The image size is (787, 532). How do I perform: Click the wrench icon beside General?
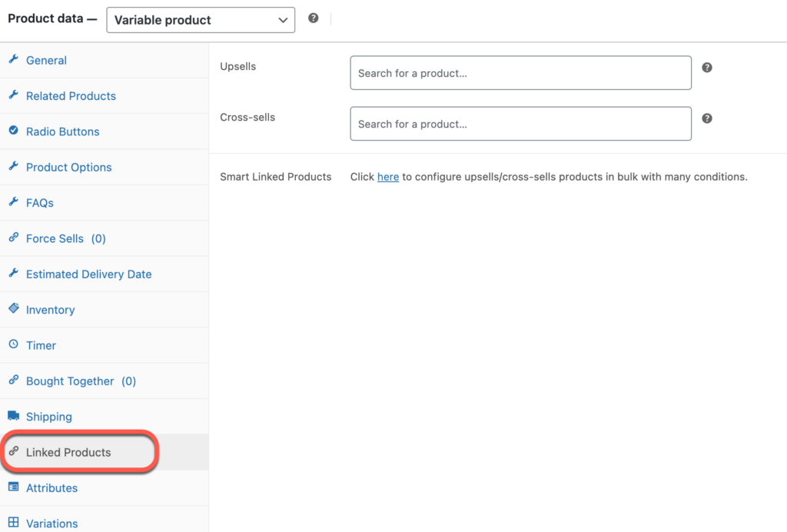tap(15, 60)
